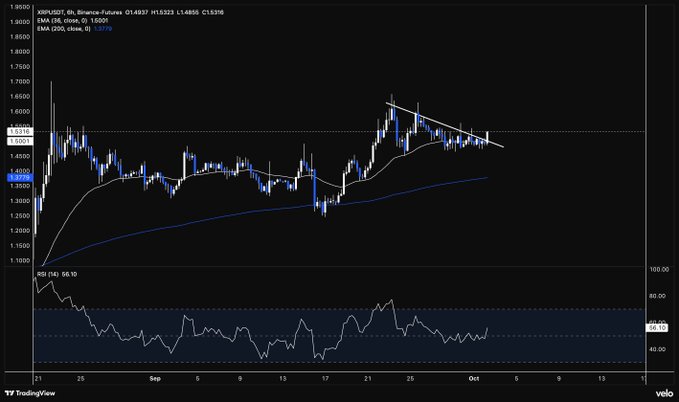Click the low value L1.4855
Image resolution: width=679 pixels, height=402 pixels.
[x=188, y=12]
